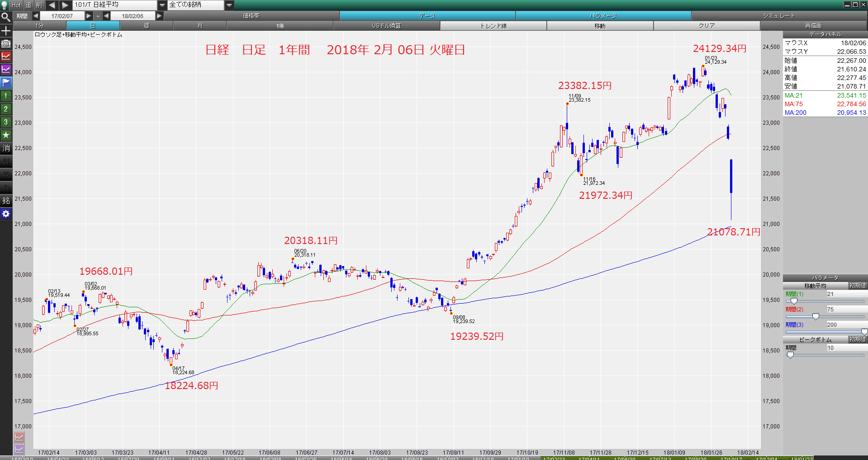Take a chart snapshot with camera icon
The height and width of the screenshot is (460, 868).
pyautogui.click(x=6, y=44)
